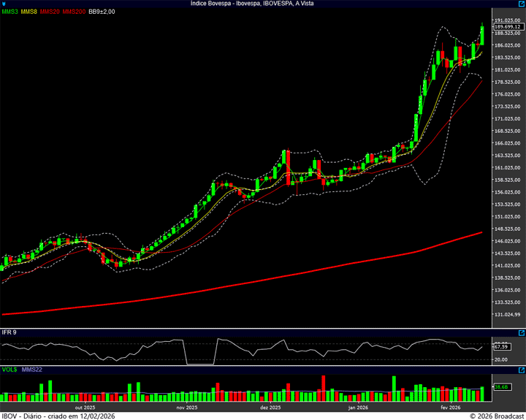Click the IFR 9 indicator title
Image resolution: width=526 pixels, height=420 pixels.
tap(9, 332)
